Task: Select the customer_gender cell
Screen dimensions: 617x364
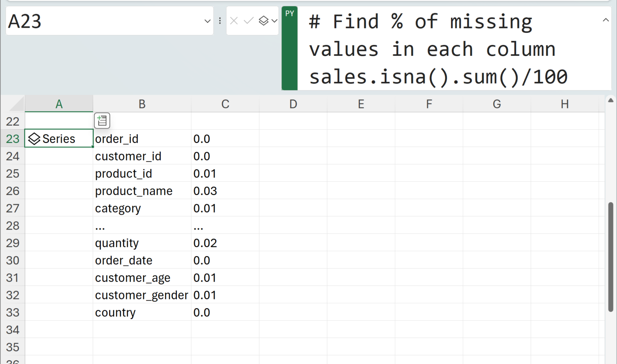Action: [141, 295]
